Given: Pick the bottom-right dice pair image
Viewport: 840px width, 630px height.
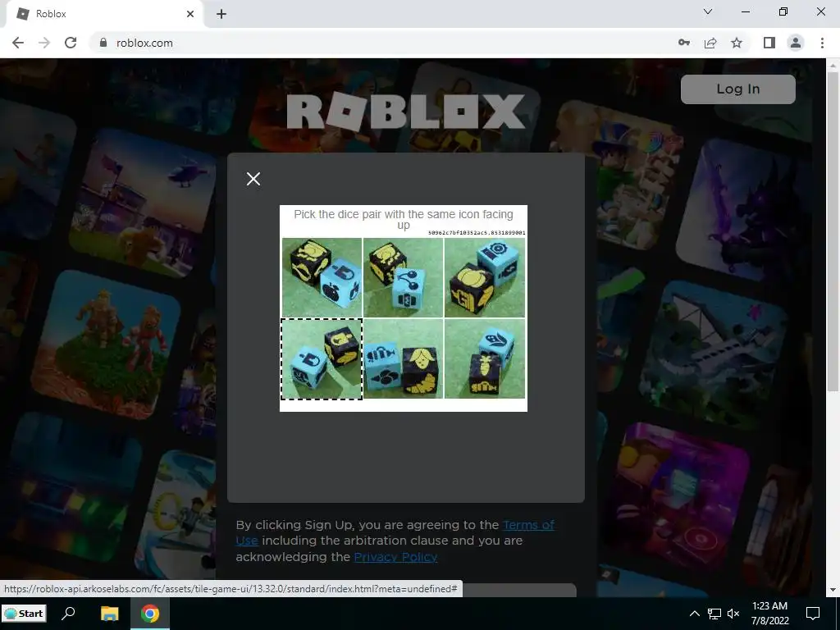Looking at the screenshot, I should click(x=484, y=359).
